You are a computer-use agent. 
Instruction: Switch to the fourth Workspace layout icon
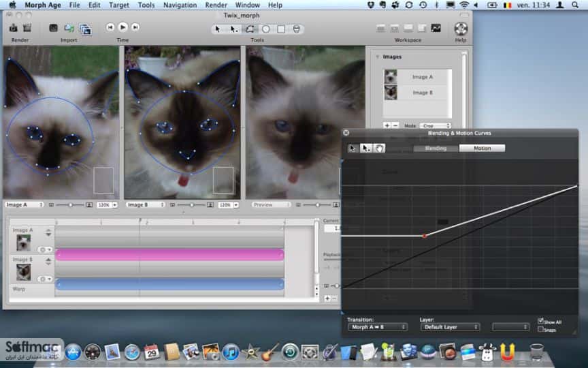(x=422, y=28)
